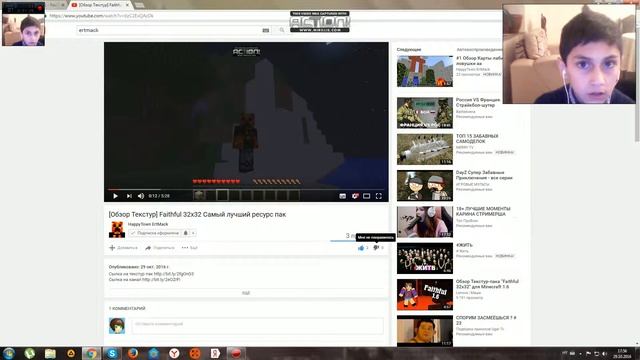Open new browser tab button
The height and width of the screenshot is (360, 640).
139,5
